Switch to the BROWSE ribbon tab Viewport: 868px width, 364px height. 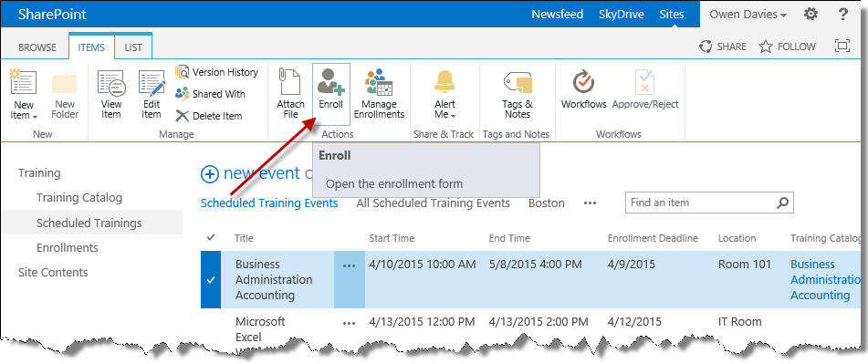(x=37, y=47)
